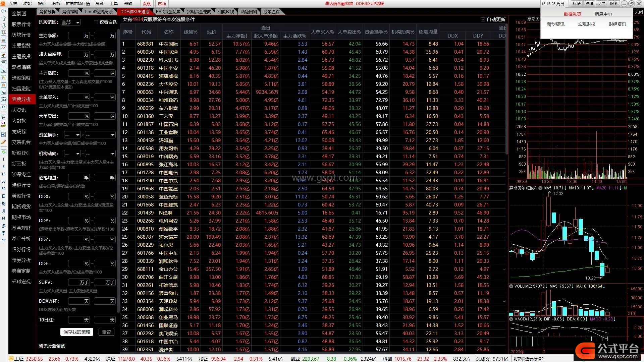This screenshot has height=362, width=644.
Task: Select the 周 weekly period button
Action: (4, 203)
